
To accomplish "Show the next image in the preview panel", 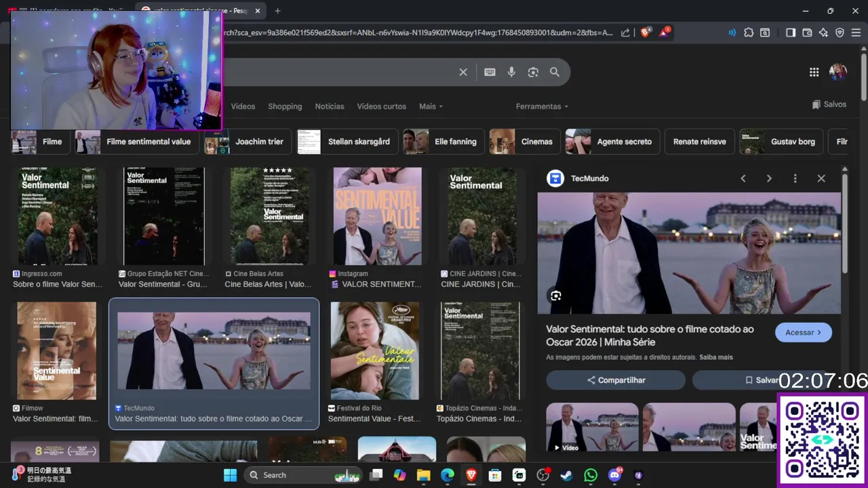I will (x=769, y=178).
